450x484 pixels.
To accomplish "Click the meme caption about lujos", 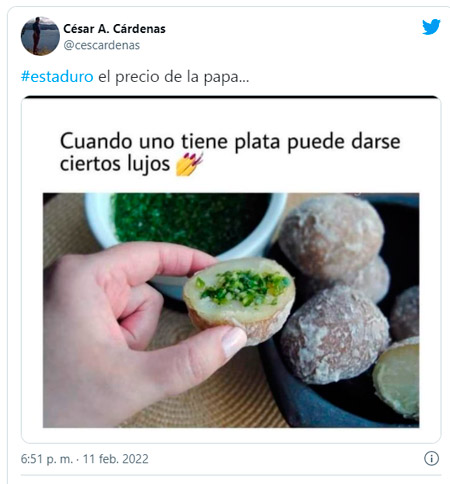I will pos(230,153).
